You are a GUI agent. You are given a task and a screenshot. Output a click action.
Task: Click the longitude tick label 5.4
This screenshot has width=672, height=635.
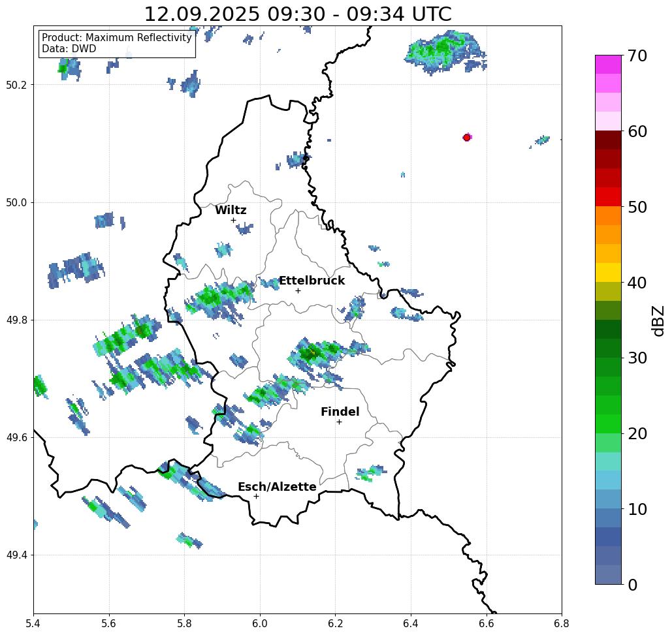click(x=33, y=623)
